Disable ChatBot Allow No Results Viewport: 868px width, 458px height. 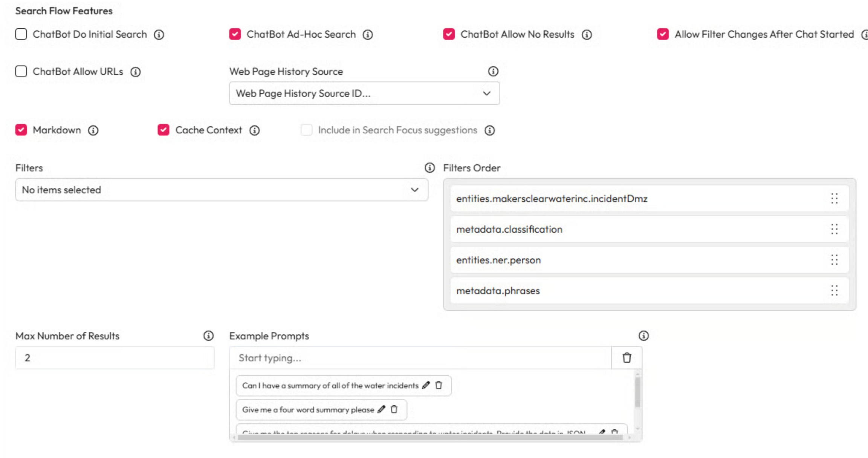coord(449,34)
